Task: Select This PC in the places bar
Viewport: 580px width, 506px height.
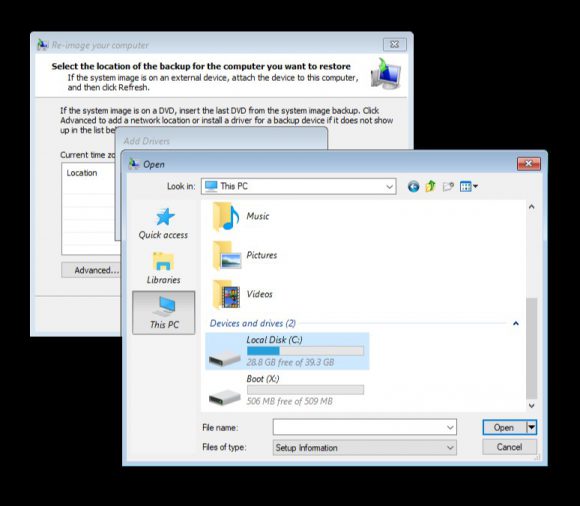Action: click(x=163, y=313)
